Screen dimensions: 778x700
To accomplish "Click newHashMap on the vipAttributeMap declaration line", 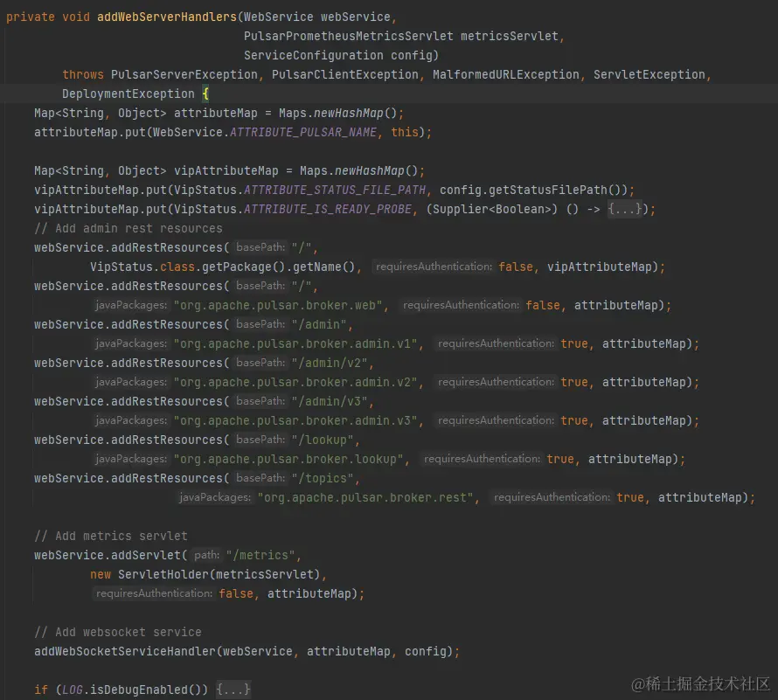I will click(x=370, y=170).
